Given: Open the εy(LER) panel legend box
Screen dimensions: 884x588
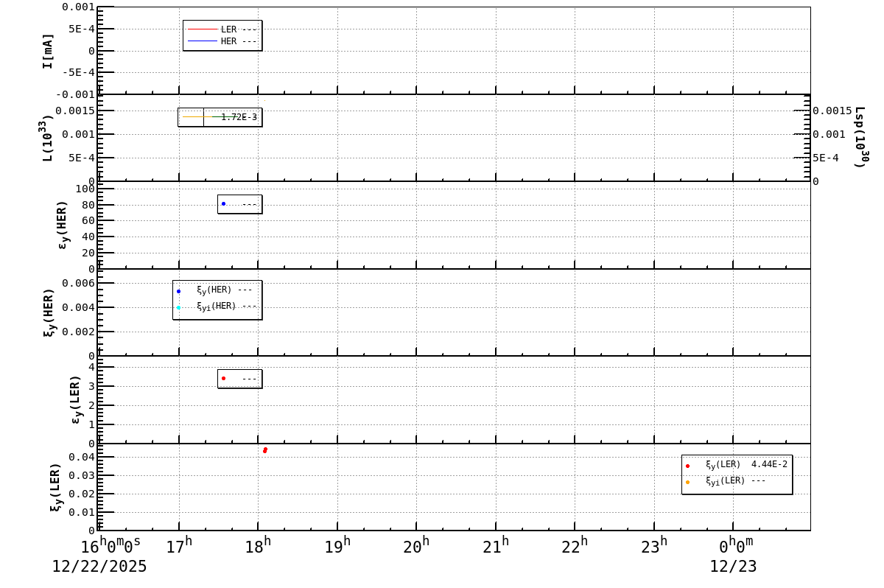Looking at the screenshot, I should [x=239, y=377].
